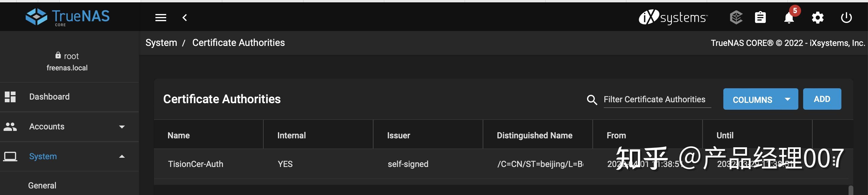Viewport: 868px width, 195px height.
Task: Select Dashboard in the sidebar
Action: pos(49,97)
